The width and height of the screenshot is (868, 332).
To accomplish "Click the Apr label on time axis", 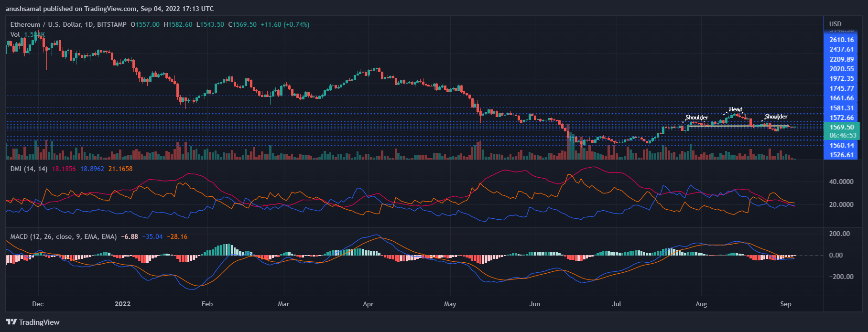I will tap(368, 304).
